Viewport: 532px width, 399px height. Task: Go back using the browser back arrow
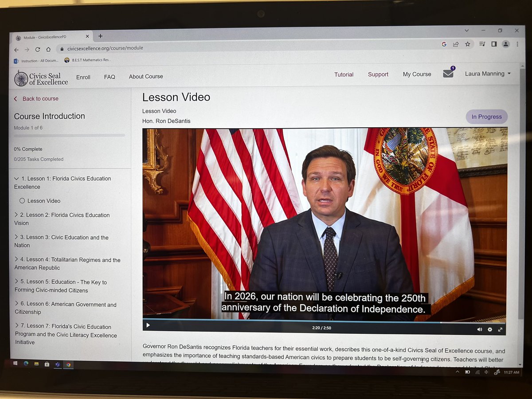coord(16,49)
